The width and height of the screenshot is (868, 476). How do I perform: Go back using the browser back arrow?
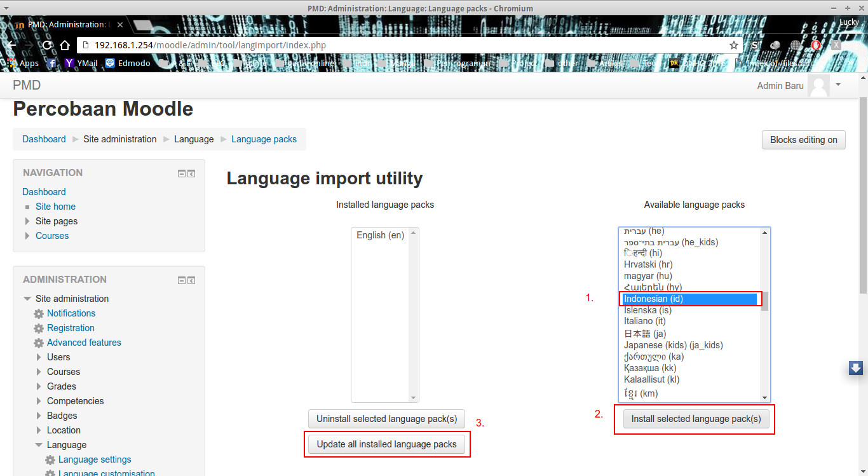[11, 45]
